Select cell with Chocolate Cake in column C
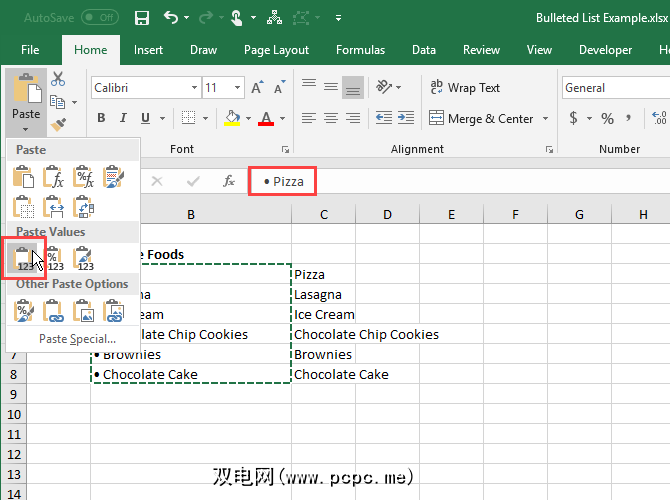The image size is (670, 500). point(323,374)
